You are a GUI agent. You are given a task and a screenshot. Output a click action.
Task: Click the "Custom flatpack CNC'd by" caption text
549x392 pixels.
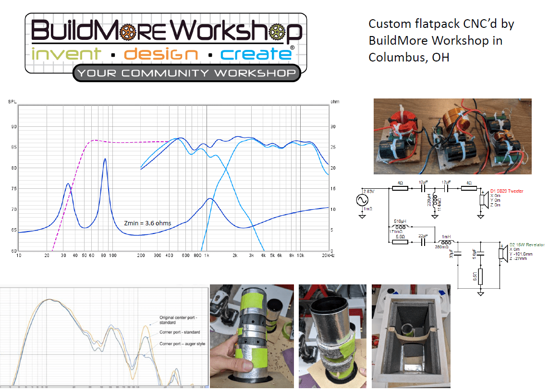pos(441,24)
